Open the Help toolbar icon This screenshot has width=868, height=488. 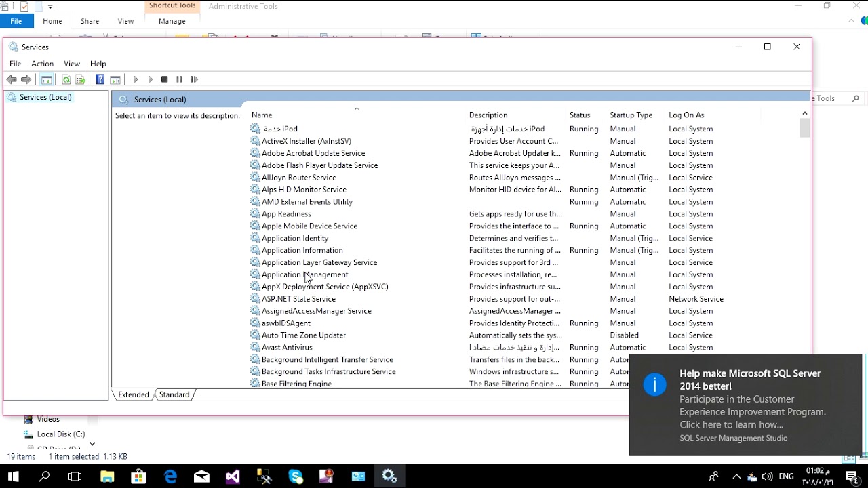coord(100,79)
